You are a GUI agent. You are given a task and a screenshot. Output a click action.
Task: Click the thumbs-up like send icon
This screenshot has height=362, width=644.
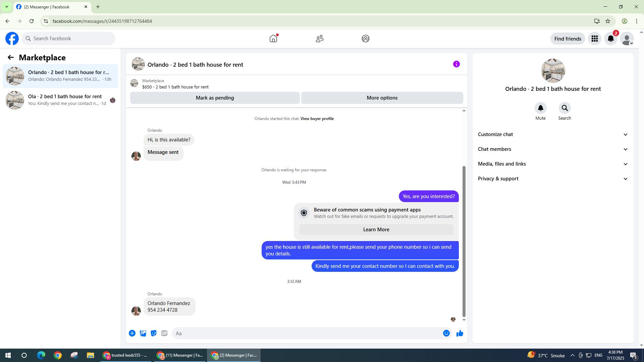point(460,333)
